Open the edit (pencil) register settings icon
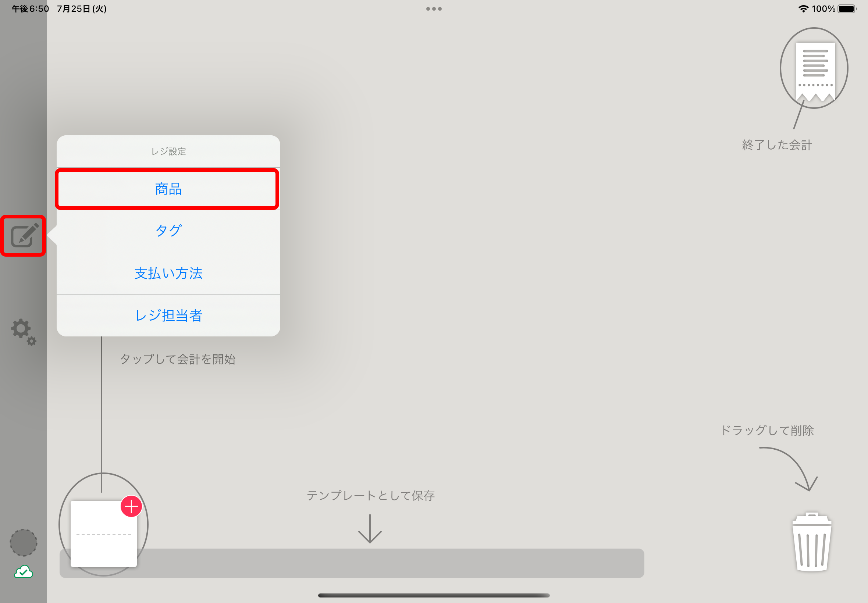 tap(24, 235)
